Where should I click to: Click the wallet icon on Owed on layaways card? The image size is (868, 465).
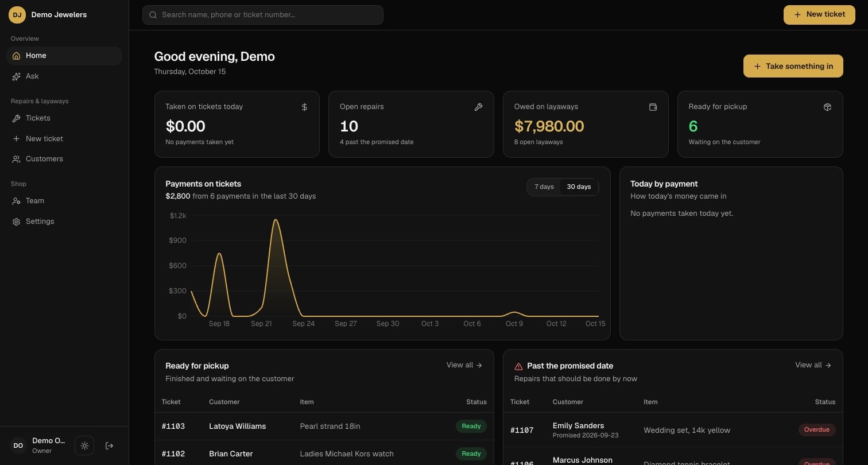(x=653, y=107)
